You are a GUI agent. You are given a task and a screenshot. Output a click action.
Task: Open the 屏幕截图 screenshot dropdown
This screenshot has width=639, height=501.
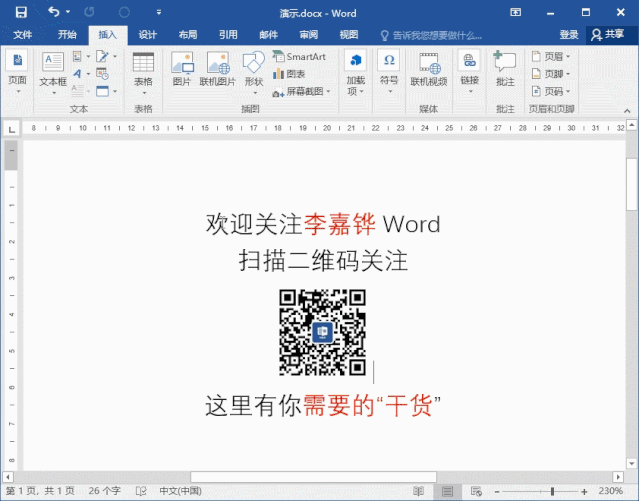(x=302, y=91)
